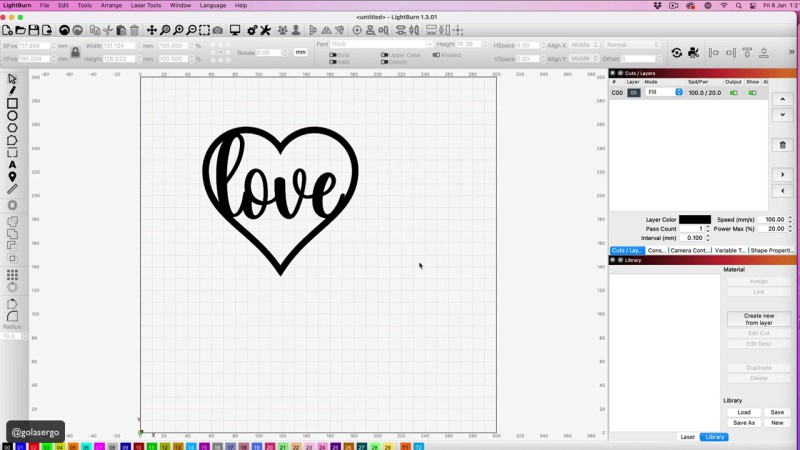800x450 pixels.
Task: Open Device Settings wrench icon
Action: (x=266, y=31)
